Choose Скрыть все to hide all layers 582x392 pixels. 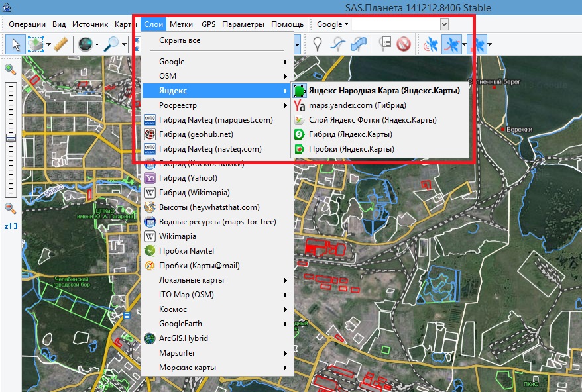tap(217, 40)
